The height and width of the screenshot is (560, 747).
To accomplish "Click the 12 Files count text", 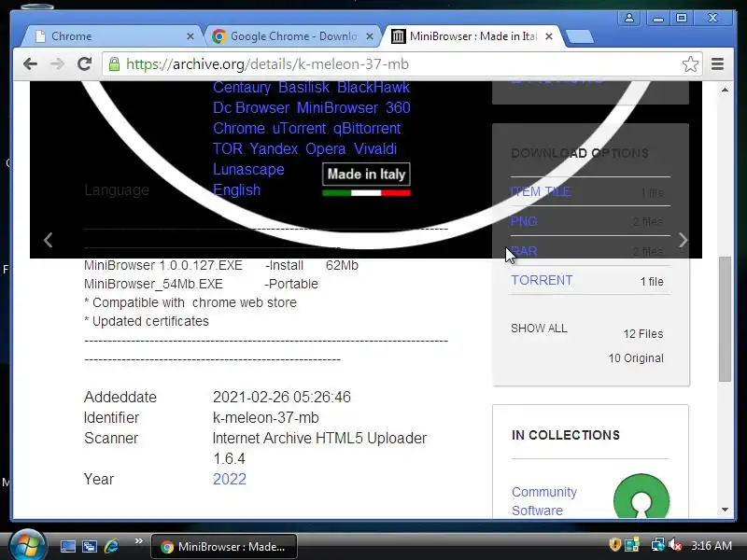I will (643, 334).
